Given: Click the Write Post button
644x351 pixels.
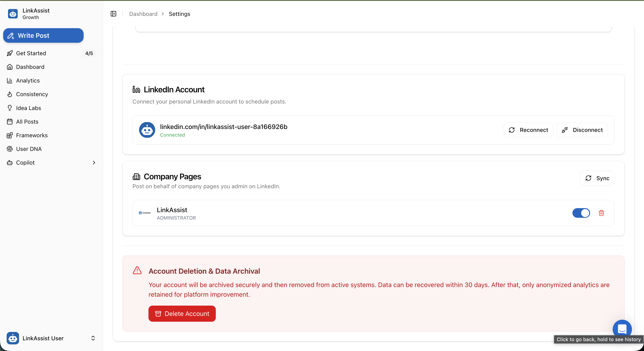Looking at the screenshot, I should [x=43, y=36].
